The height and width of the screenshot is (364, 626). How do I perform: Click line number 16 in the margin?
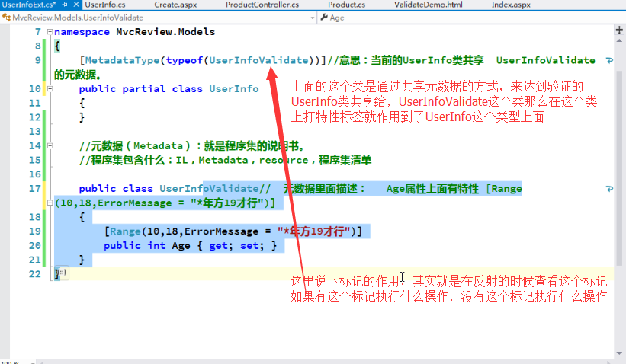[35, 174]
